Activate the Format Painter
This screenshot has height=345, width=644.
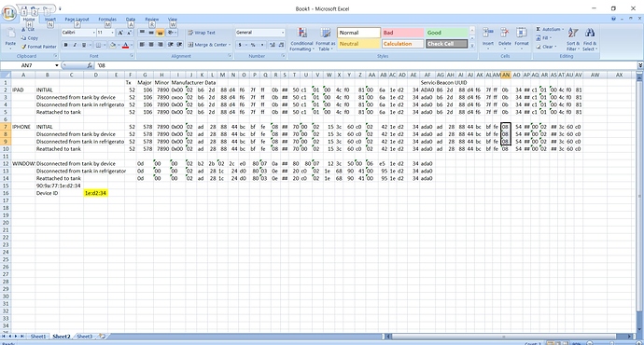pyautogui.click(x=38, y=47)
